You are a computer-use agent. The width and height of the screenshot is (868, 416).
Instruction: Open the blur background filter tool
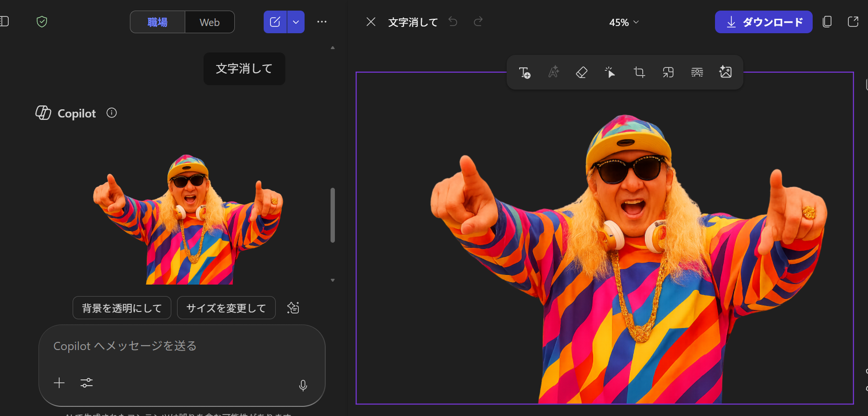tap(697, 72)
